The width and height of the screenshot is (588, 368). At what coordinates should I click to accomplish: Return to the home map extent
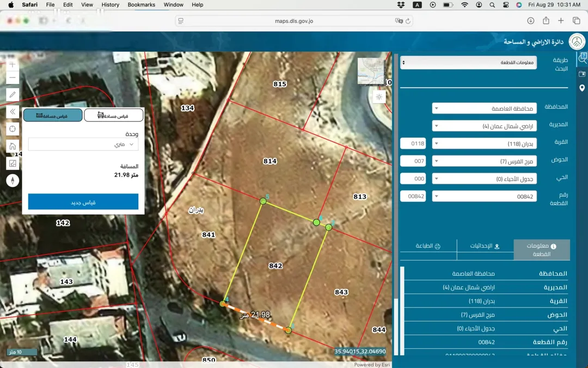point(13,146)
